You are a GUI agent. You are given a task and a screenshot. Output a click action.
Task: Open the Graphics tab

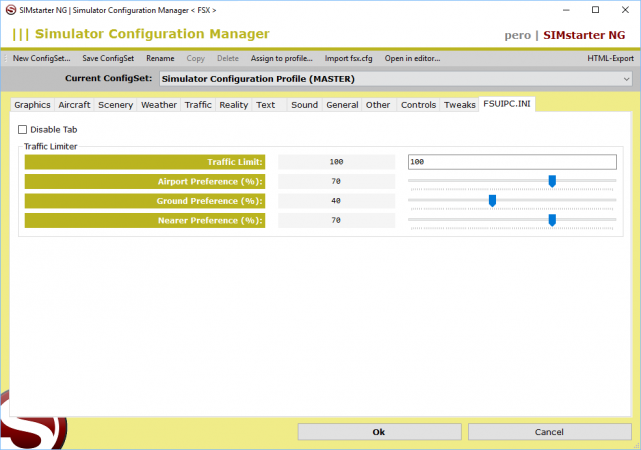pos(32,105)
